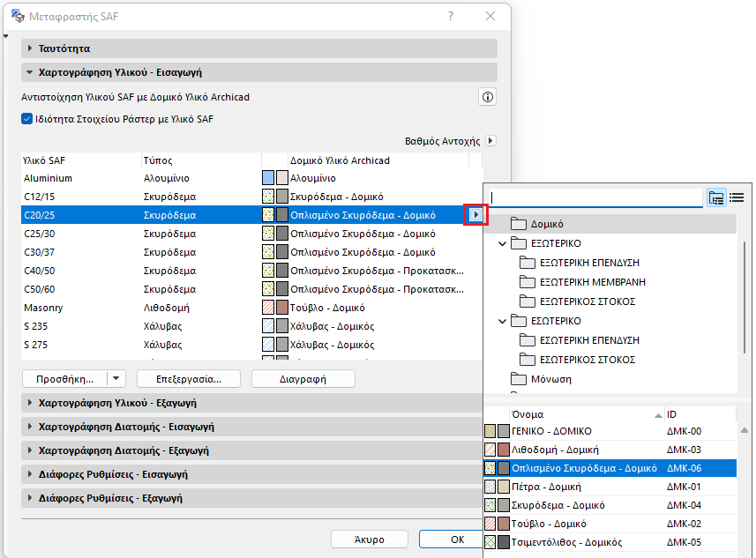Click the color swatch of ΓΕΝΙΚΟ - ΔΟΜΙΚΟ
The width and height of the screenshot is (756, 558).
click(504, 431)
